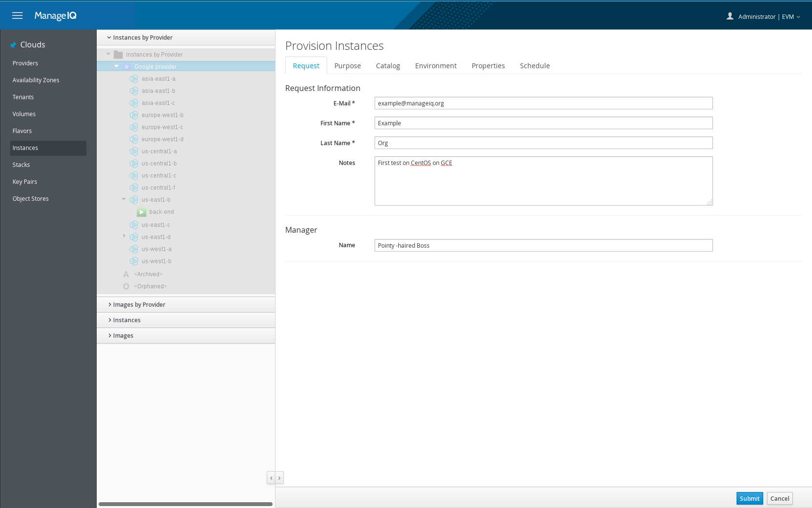Click the europe-west1-b zone icon
This screenshot has height=508, width=812.
(134, 115)
